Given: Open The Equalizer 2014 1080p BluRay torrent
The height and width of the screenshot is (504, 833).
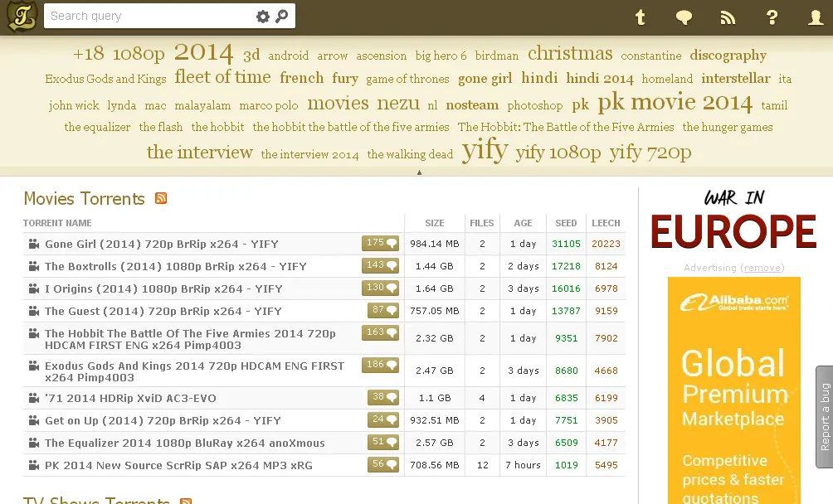Looking at the screenshot, I should 184,443.
